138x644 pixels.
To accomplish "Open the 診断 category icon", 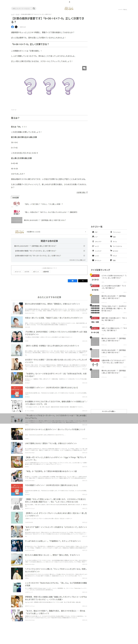I will [111, 260].
